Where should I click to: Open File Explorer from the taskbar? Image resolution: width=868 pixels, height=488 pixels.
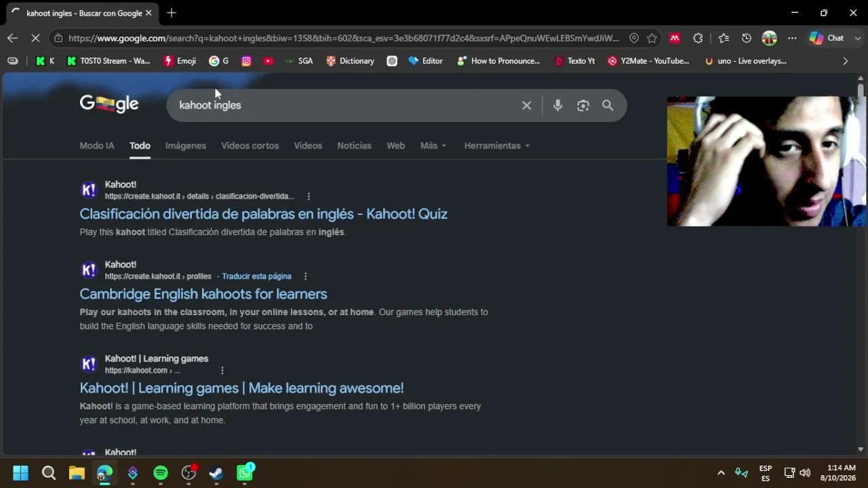pos(77,473)
